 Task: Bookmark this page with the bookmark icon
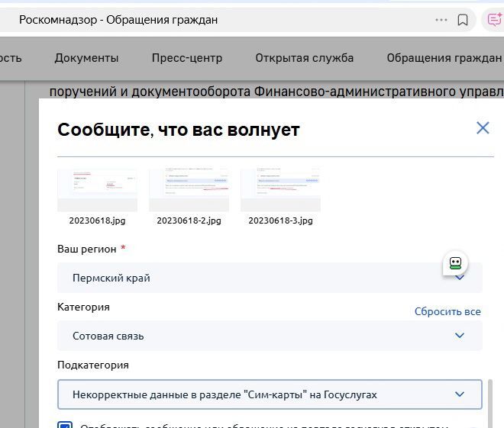click(x=463, y=20)
